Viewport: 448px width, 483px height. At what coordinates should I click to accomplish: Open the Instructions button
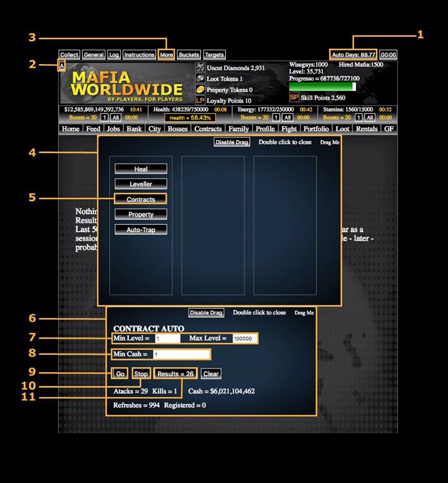coord(139,55)
